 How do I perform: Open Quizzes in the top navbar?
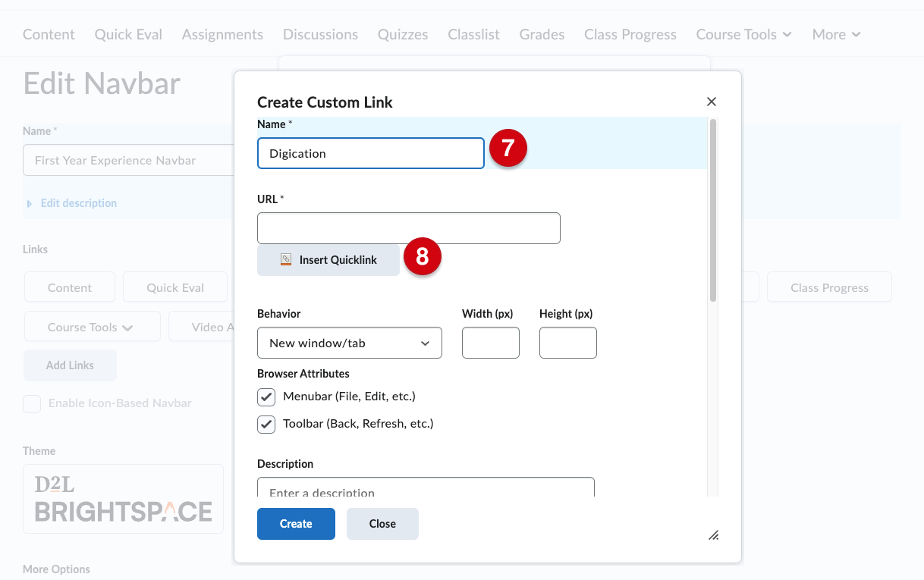(403, 34)
